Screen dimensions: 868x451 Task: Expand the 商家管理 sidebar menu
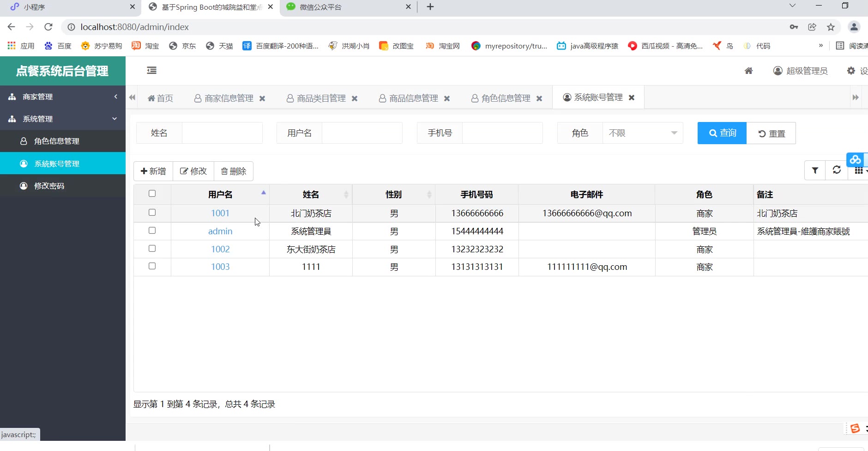pos(63,97)
